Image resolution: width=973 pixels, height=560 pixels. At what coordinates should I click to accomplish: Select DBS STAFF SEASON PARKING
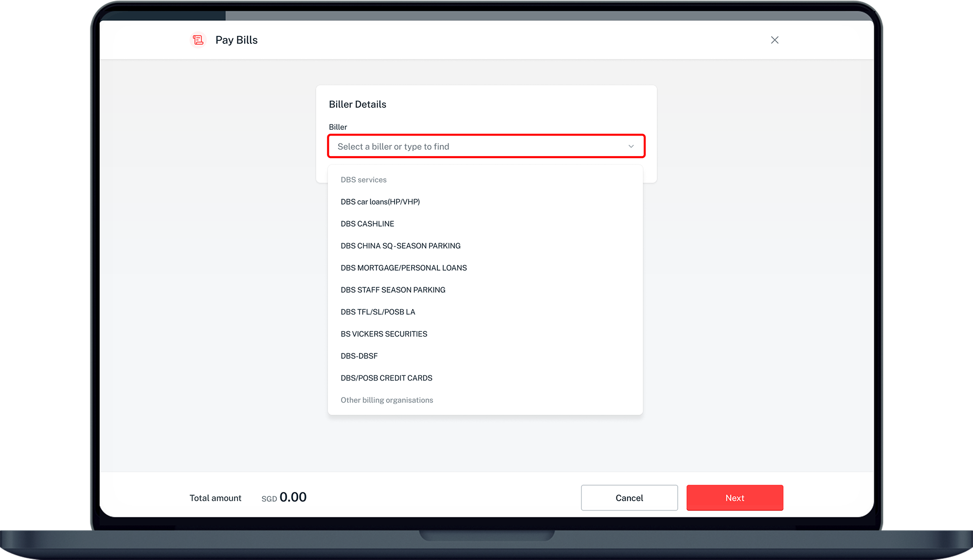(x=393, y=290)
